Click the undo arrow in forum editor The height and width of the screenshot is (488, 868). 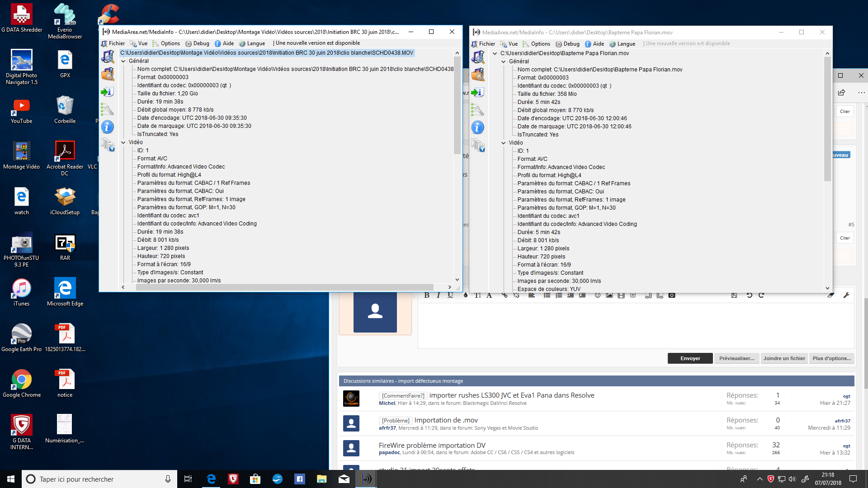click(x=749, y=295)
